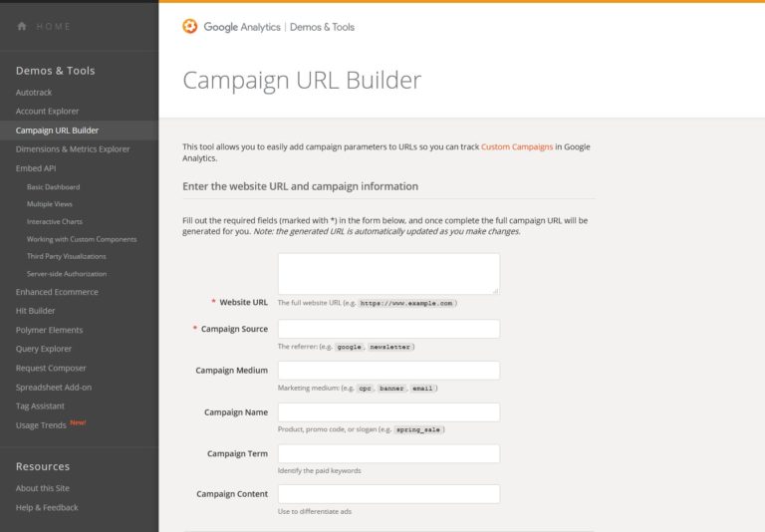Screen dimensions: 765x532
Task: Focus the Campaign Term field
Action: 388,453
